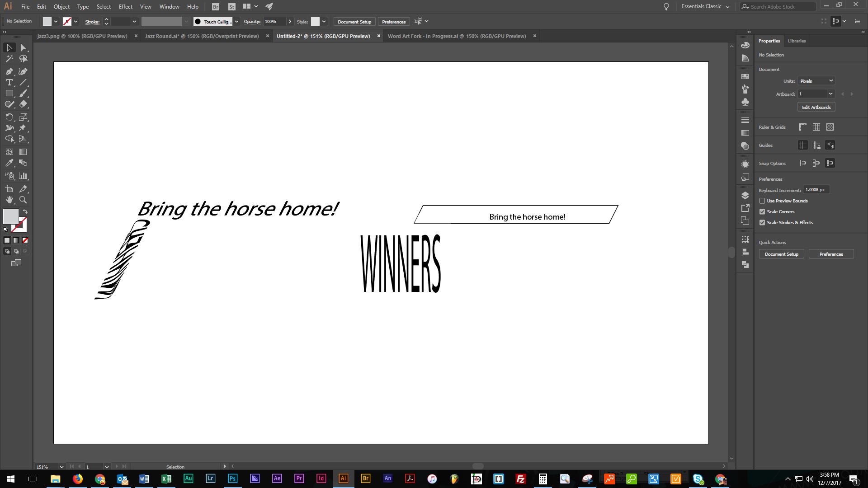Click the Fill color swatch in toolbox

pyautogui.click(x=10, y=216)
